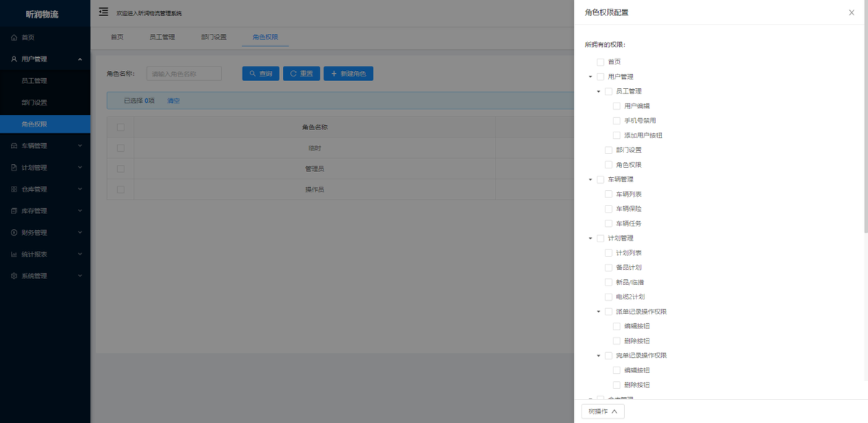The width and height of the screenshot is (868, 423).
Task: Collapse the 完单记录操作权限 node arrow
Action: [598, 356]
